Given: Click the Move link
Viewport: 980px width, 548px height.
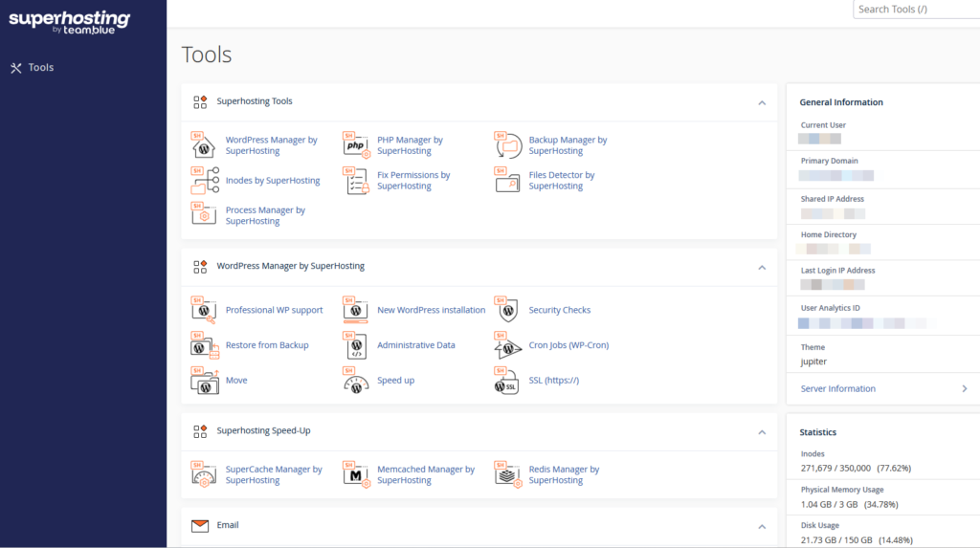Looking at the screenshot, I should tap(236, 380).
